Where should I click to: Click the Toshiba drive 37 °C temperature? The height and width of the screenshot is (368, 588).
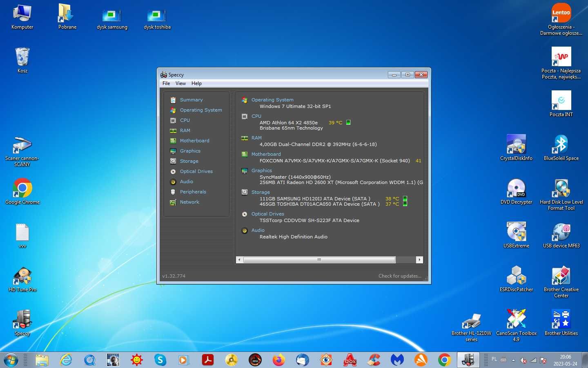coord(392,204)
